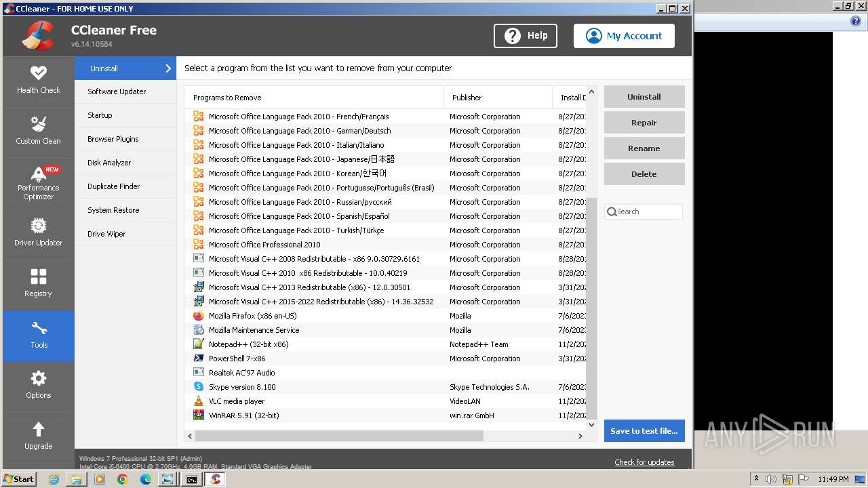Select Microsoft Office Language Pack 2010 - Italian/Italiano
The width and height of the screenshot is (868, 488).
click(385, 145)
